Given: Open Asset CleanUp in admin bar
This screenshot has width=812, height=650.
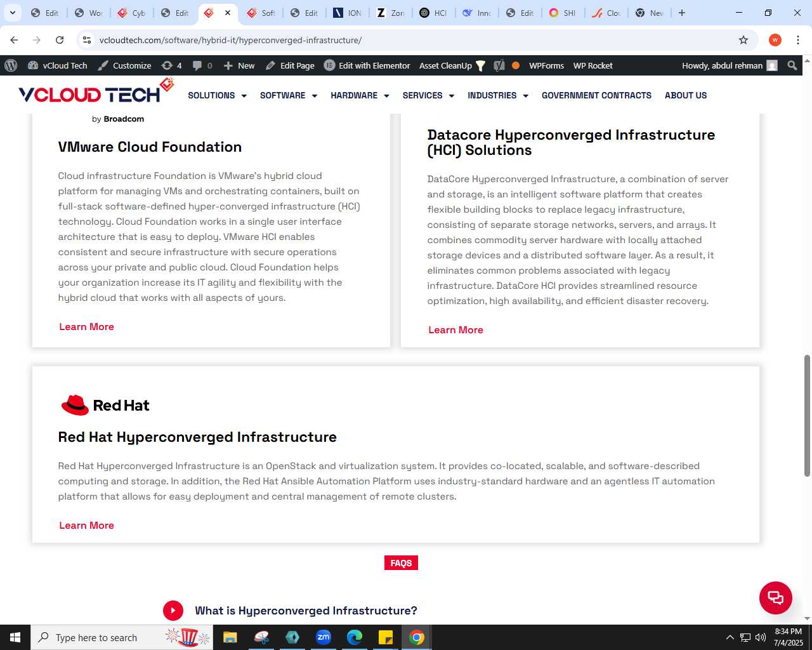Looking at the screenshot, I should (x=452, y=65).
